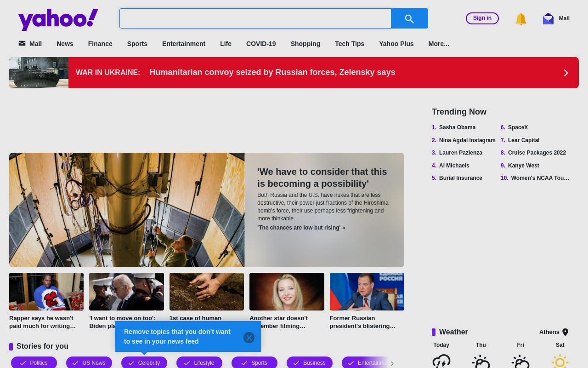Open trending topic Cruise Packages 2022
This screenshot has width=588, height=368.
pos(537,153)
